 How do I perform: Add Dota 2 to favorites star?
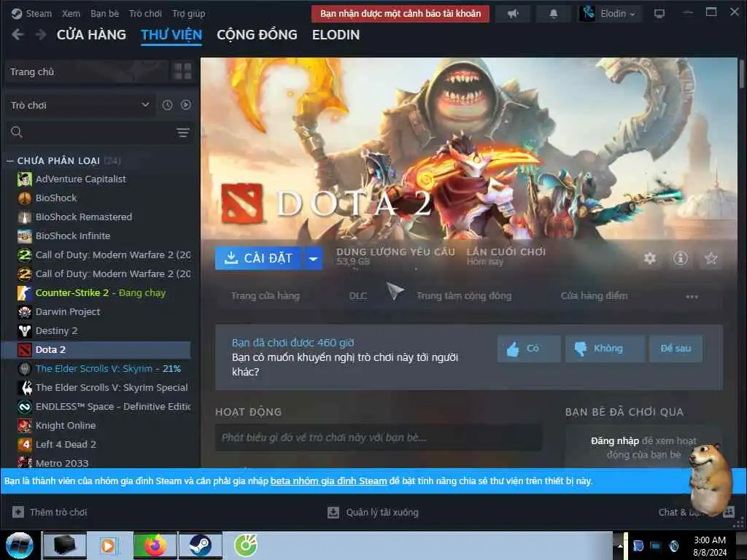click(711, 258)
